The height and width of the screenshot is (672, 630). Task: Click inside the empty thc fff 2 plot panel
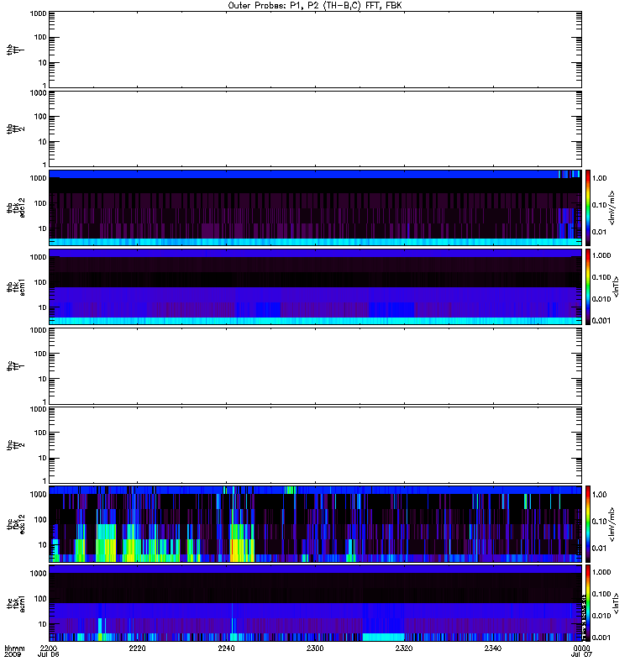[315, 445]
